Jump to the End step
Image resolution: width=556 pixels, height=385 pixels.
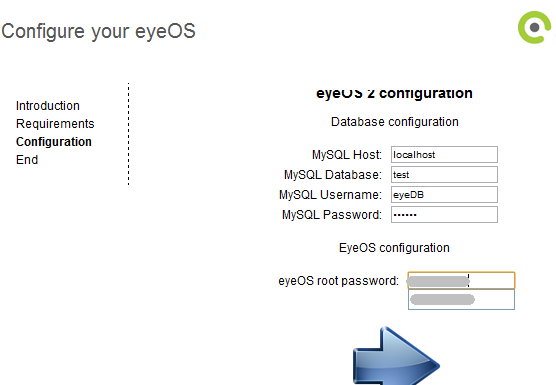[x=27, y=160]
